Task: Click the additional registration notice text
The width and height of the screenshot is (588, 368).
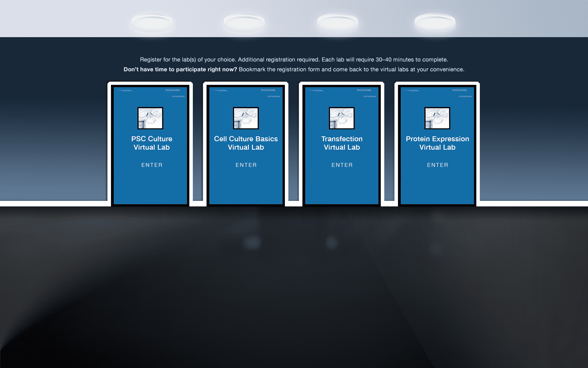Action: point(294,59)
